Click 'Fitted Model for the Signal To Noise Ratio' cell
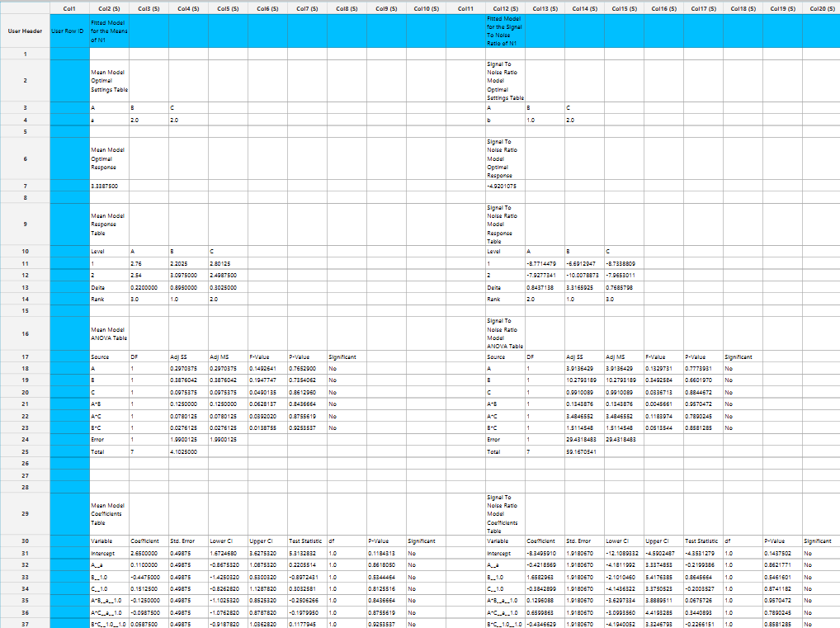This screenshot has height=628, width=840. point(505,31)
